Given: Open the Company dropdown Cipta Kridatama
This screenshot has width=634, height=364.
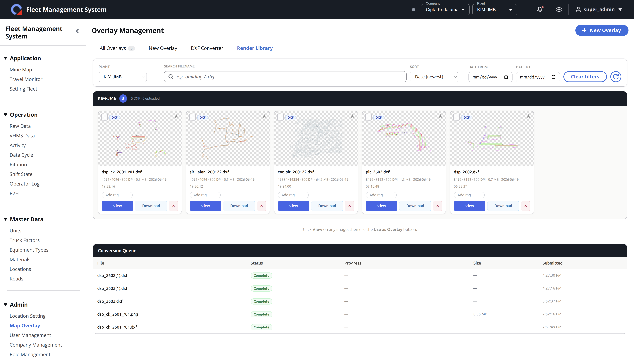Looking at the screenshot, I should tap(445, 10).
